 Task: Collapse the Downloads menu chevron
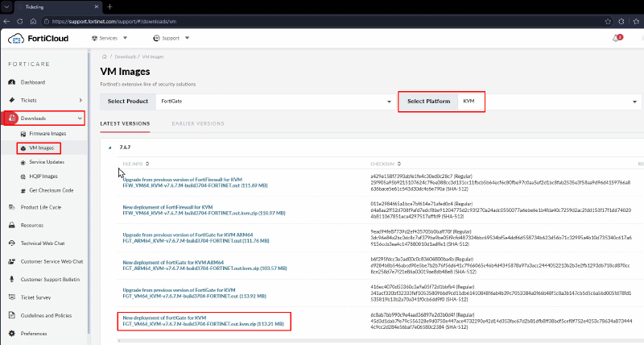(x=80, y=118)
